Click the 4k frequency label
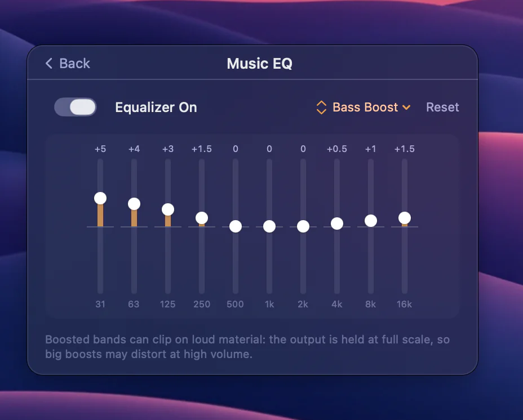 (x=337, y=304)
